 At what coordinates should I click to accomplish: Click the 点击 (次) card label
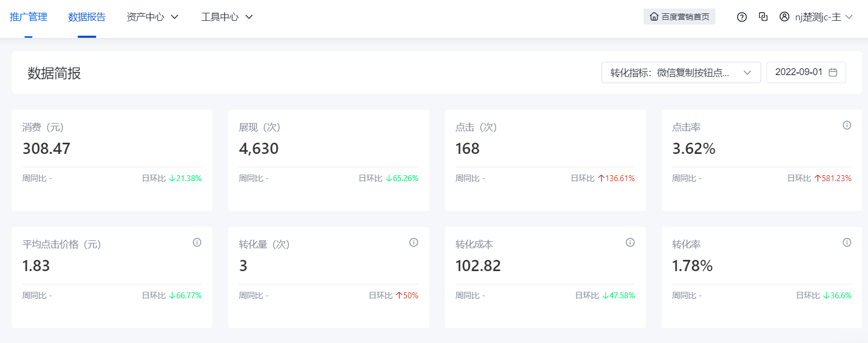(x=476, y=127)
